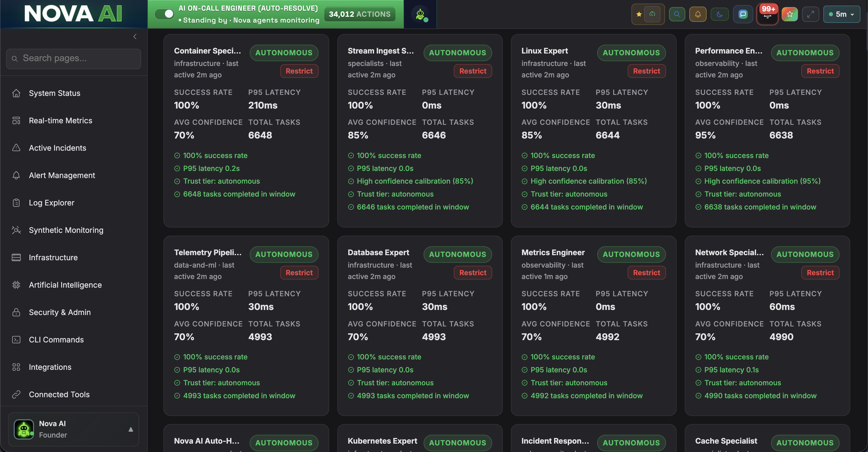The width and height of the screenshot is (868, 452).
Task: Expand the Nova AI Founder profile menu
Action: (x=131, y=429)
